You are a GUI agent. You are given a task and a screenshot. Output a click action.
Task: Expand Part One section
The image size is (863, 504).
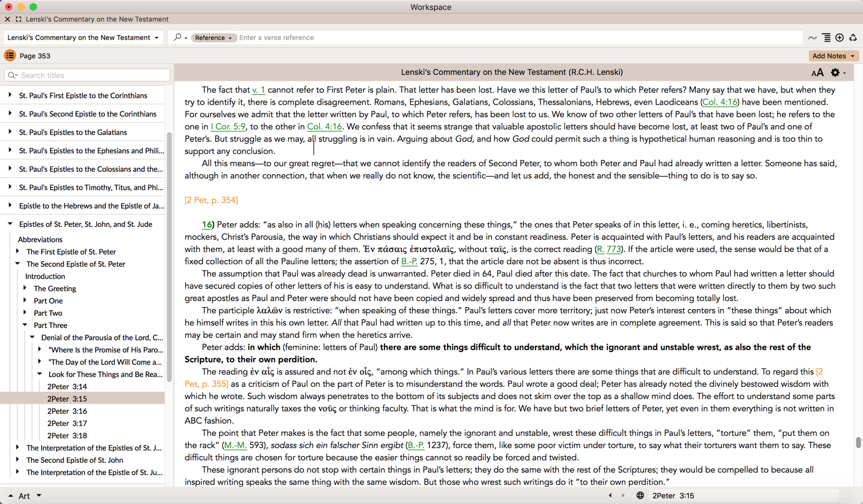click(x=25, y=300)
